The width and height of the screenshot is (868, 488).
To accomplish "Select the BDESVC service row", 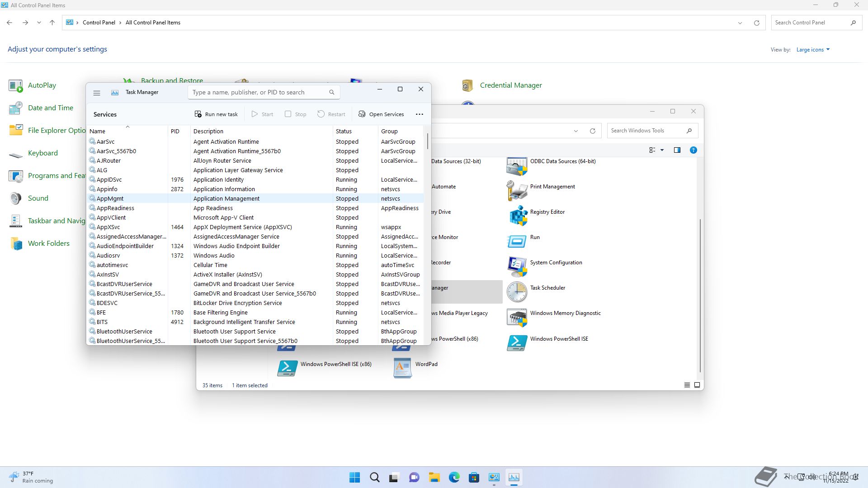I will point(255,303).
